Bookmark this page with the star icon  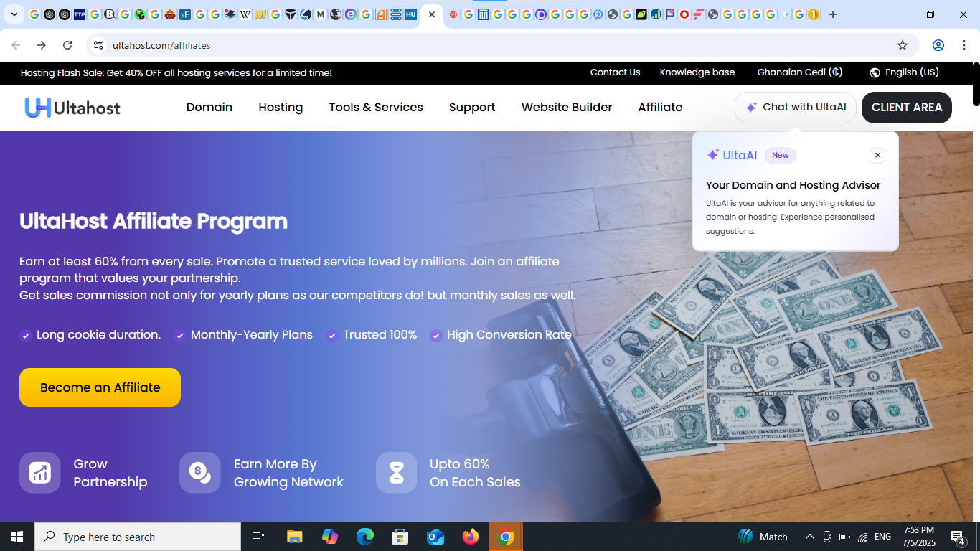(903, 45)
